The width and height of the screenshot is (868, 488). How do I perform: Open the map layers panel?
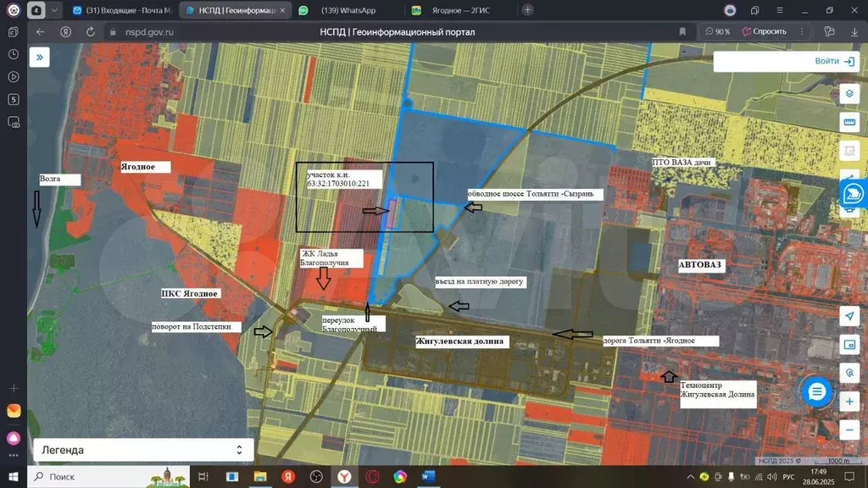(849, 93)
